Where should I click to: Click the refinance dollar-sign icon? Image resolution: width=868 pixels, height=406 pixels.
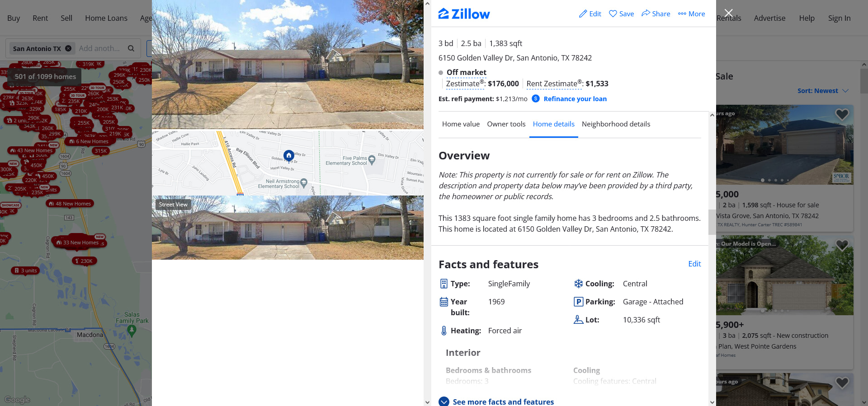(536, 98)
